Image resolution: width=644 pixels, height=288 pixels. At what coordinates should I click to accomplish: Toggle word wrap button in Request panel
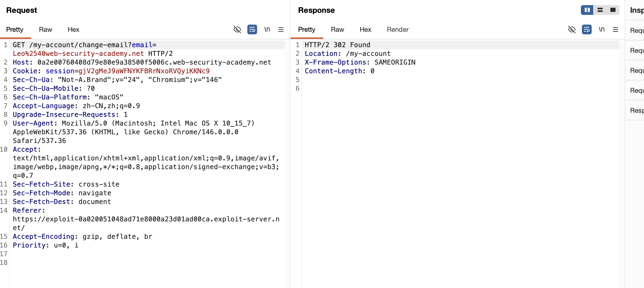[252, 29]
